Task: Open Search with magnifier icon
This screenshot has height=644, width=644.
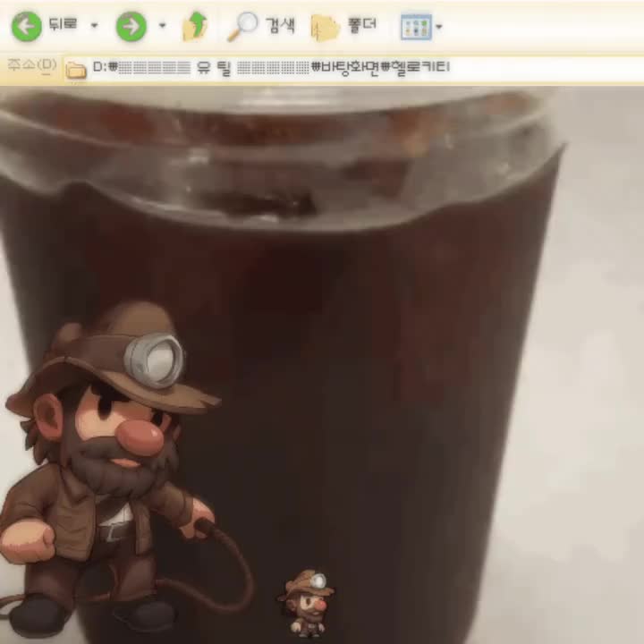Action: click(x=242, y=26)
